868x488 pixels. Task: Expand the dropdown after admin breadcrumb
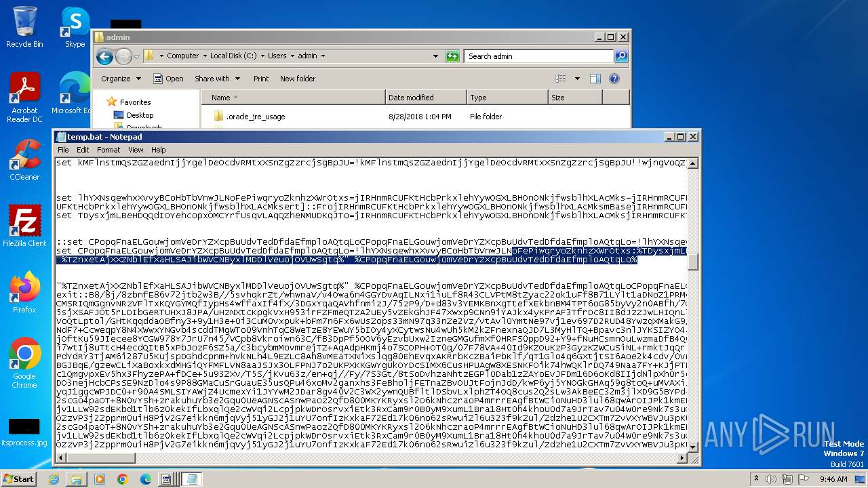click(323, 56)
